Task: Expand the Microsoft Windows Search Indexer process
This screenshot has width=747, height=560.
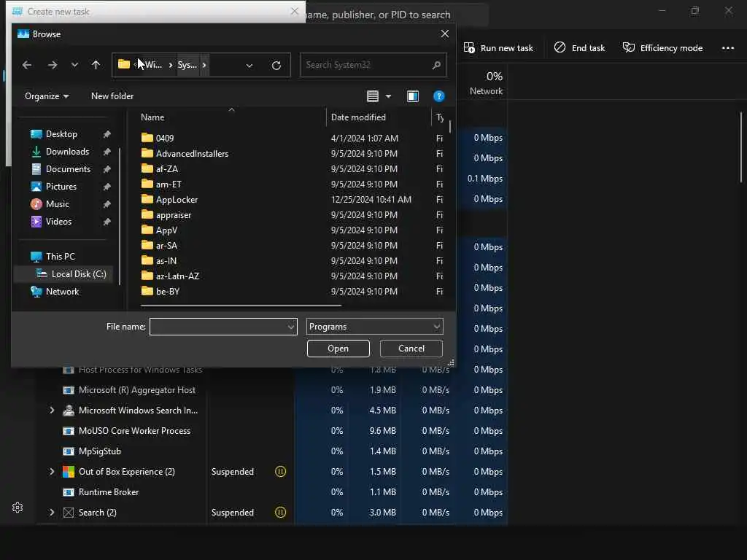Action: (x=52, y=411)
